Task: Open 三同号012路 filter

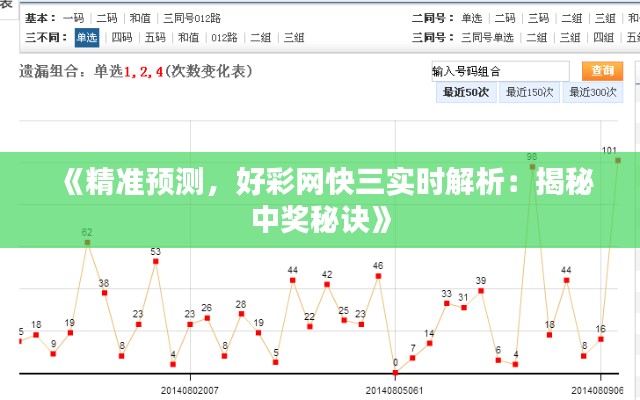Action: (192, 18)
